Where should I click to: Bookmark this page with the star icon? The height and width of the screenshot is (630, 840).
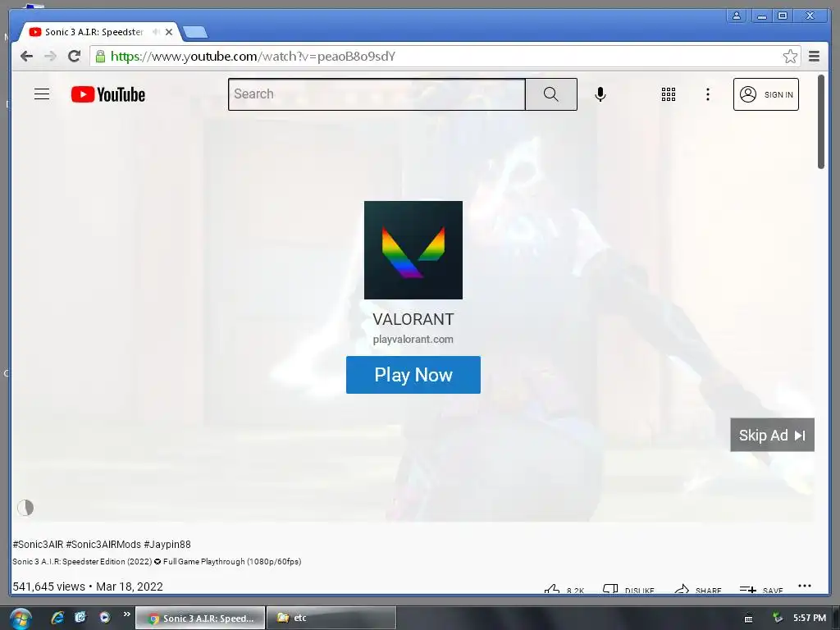tap(790, 57)
